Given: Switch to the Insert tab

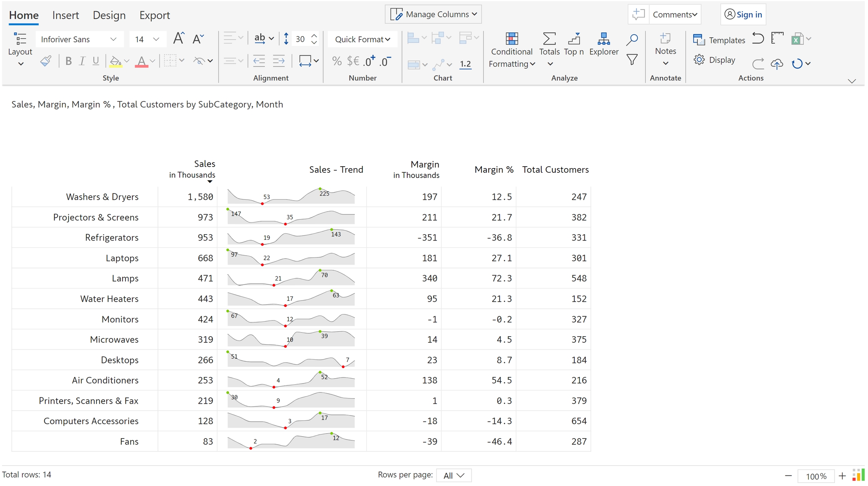Looking at the screenshot, I should (66, 15).
